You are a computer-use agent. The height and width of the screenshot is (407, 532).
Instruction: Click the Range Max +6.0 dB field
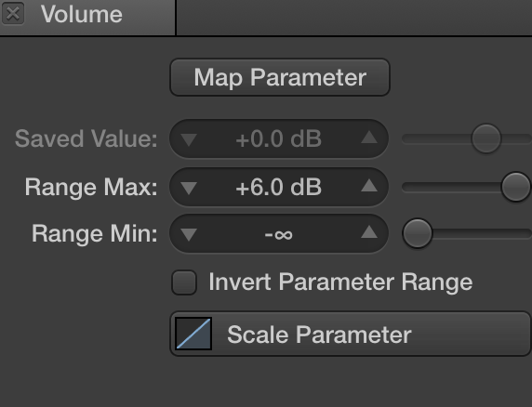coord(279,187)
